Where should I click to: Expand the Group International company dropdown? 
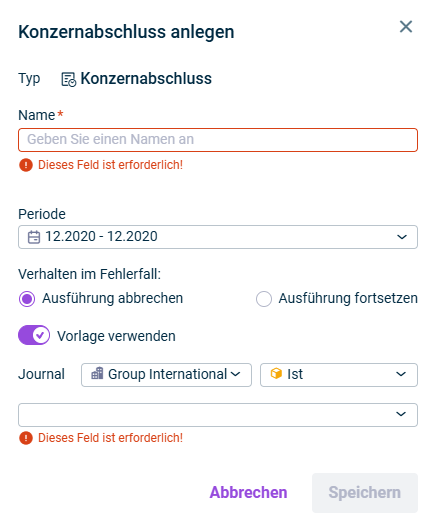(x=166, y=375)
